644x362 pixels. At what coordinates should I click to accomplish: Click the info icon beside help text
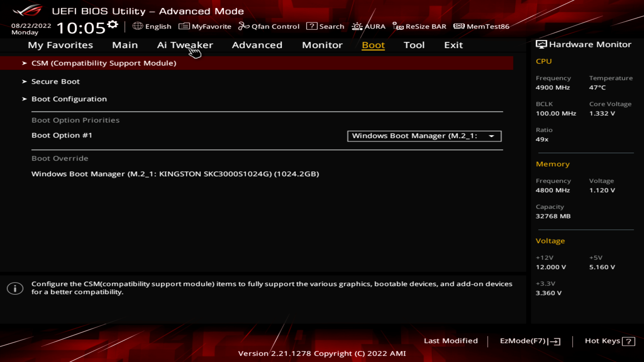(x=15, y=288)
